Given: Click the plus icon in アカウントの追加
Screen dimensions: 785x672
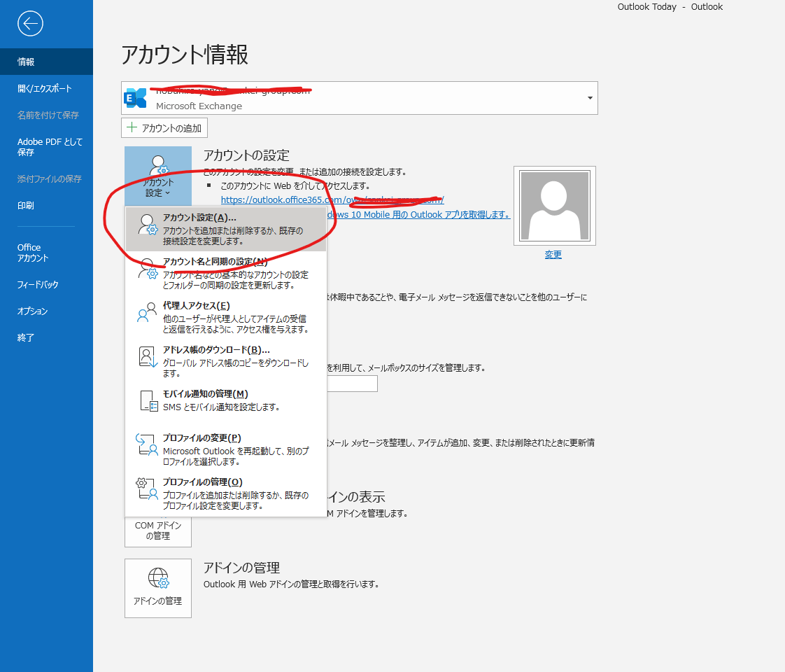Looking at the screenshot, I should (132, 127).
